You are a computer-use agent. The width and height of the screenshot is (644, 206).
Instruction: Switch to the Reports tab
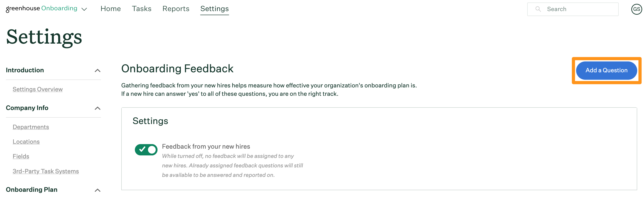[x=176, y=9]
